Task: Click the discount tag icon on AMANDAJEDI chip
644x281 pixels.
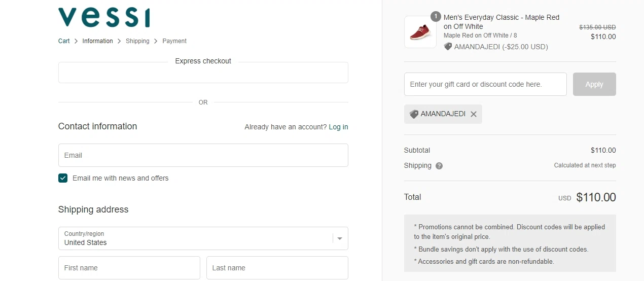Action: tap(414, 114)
